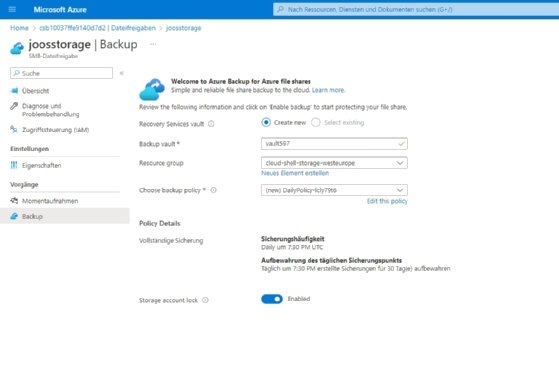Open joosstorage breadcrumb link

pyautogui.click(x=183, y=28)
